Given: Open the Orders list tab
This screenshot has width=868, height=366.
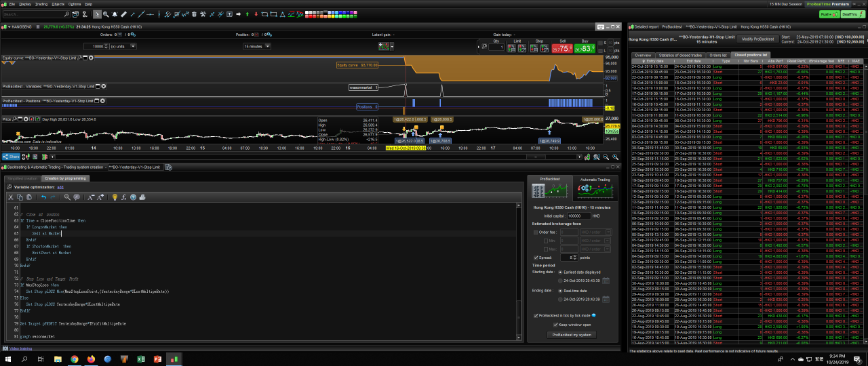Looking at the screenshot, I should coord(718,55).
